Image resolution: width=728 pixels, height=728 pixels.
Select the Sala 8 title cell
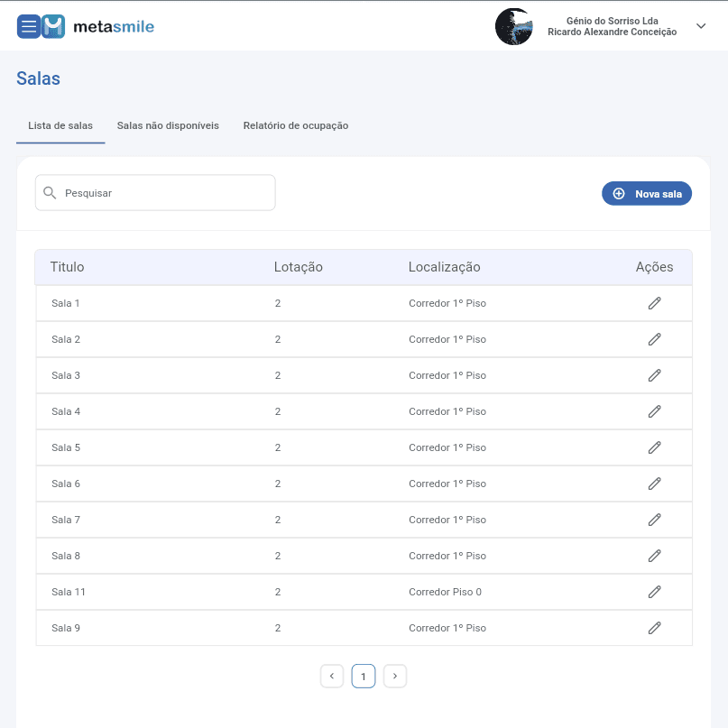[x=66, y=556]
